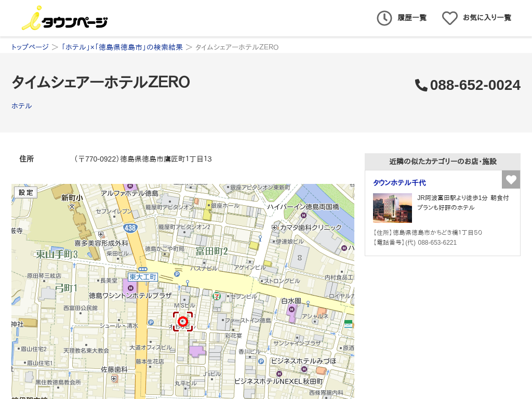The width and height of the screenshot is (532, 399).
Task: Click 弓町1 district label on map
Action: coord(66,288)
